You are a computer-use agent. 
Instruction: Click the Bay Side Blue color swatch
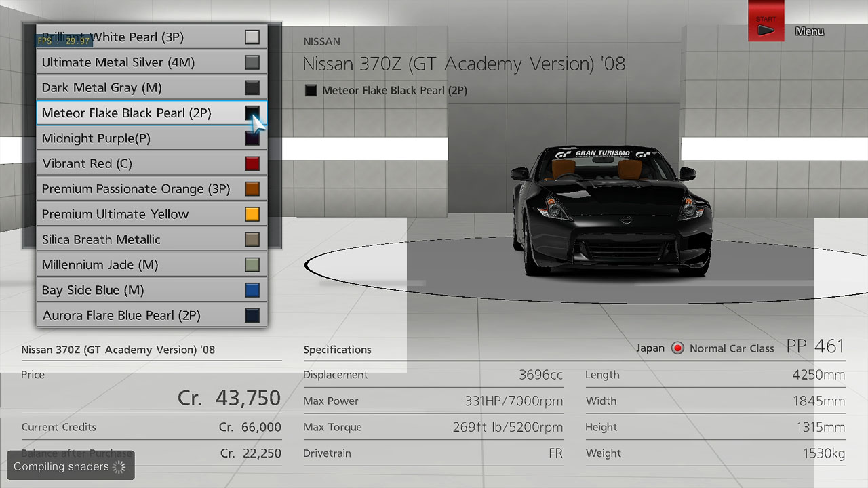(x=252, y=290)
